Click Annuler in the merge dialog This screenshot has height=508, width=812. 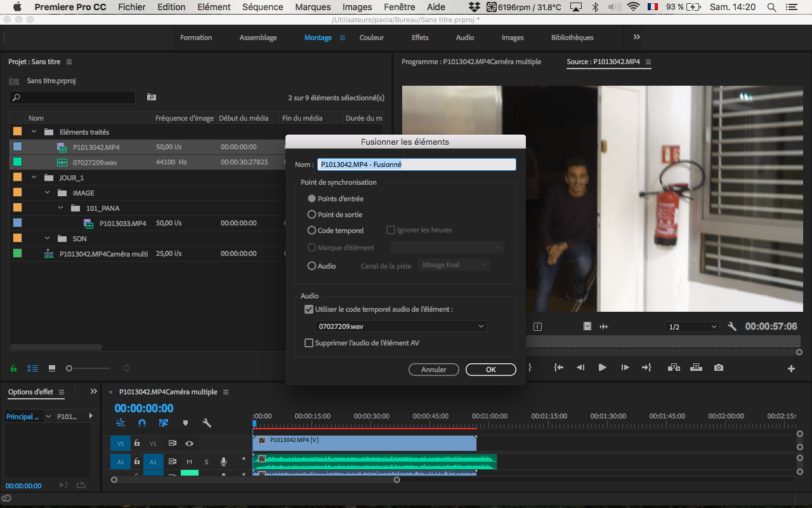click(x=434, y=370)
